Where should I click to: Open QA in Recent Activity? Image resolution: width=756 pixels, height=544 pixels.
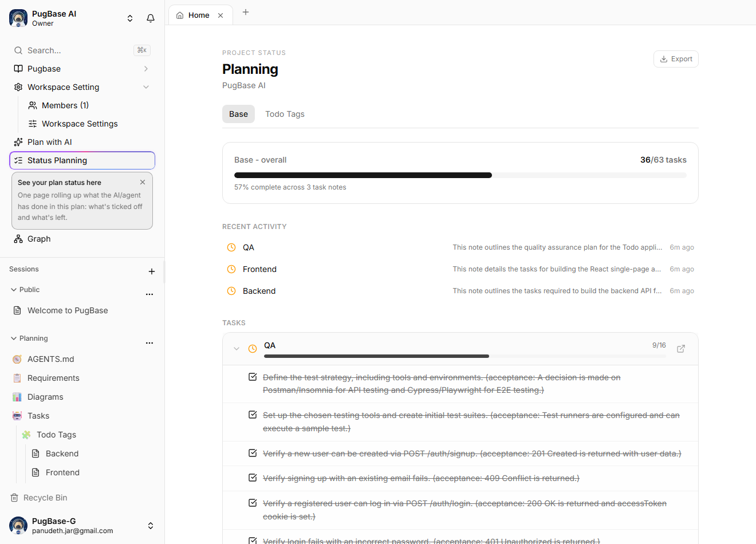[x=460, y=247]
